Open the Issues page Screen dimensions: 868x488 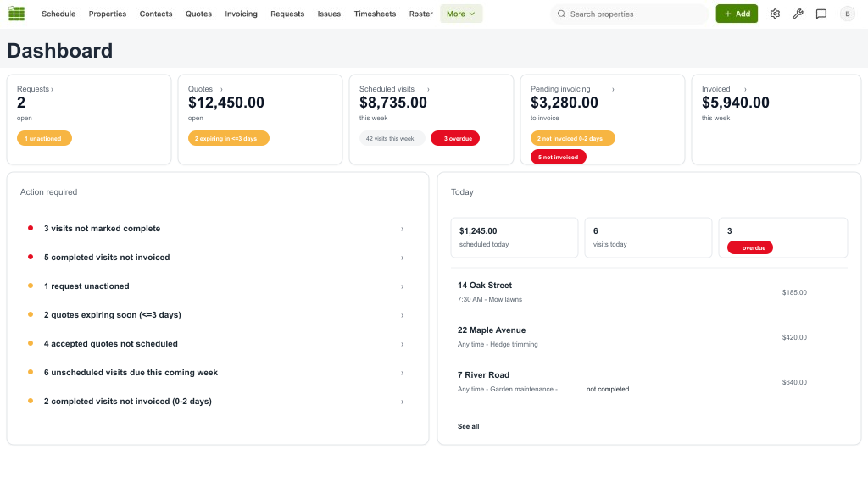tap(329, 14)
